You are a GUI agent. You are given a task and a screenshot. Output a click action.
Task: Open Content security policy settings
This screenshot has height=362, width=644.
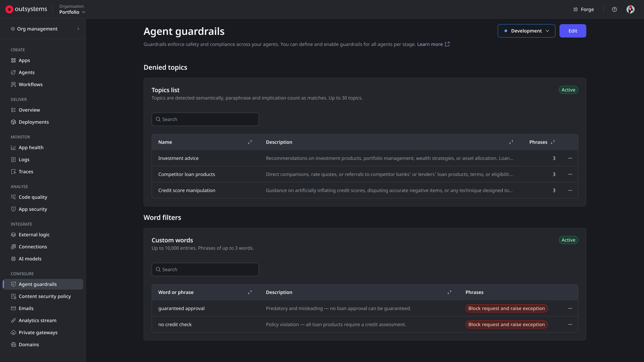click(x=43, y=296)
